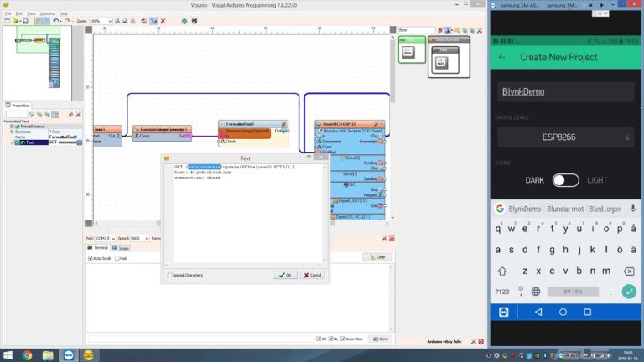Image resolution: width=644 pixels, height=362 pixels.
Task: Click the Save diskette toolbar icon
Action: tap(25, 21)
